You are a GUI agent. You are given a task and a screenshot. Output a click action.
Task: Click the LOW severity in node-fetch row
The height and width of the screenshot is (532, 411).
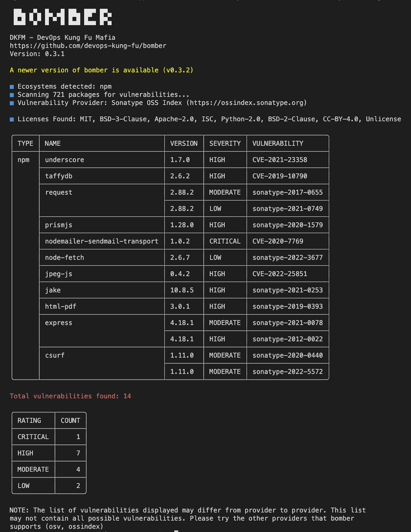tap(215, 258)
